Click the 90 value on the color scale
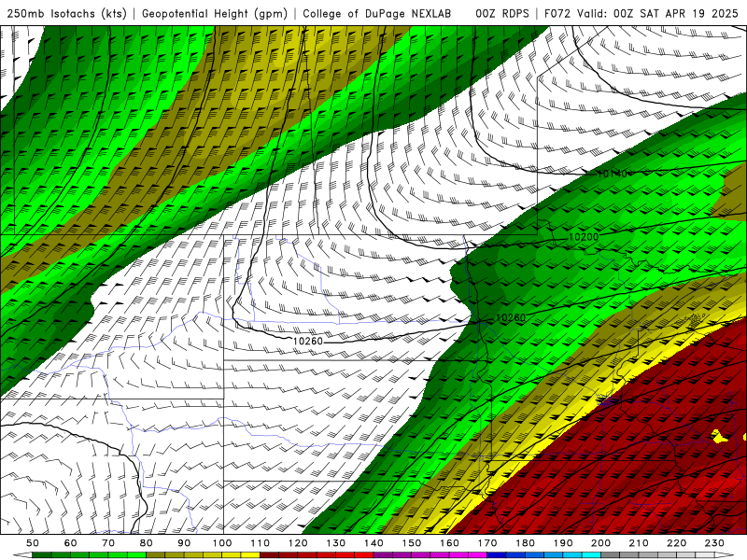Image resolution: width=747 pixels, height=560 pixels. click(x=184, y=543)
